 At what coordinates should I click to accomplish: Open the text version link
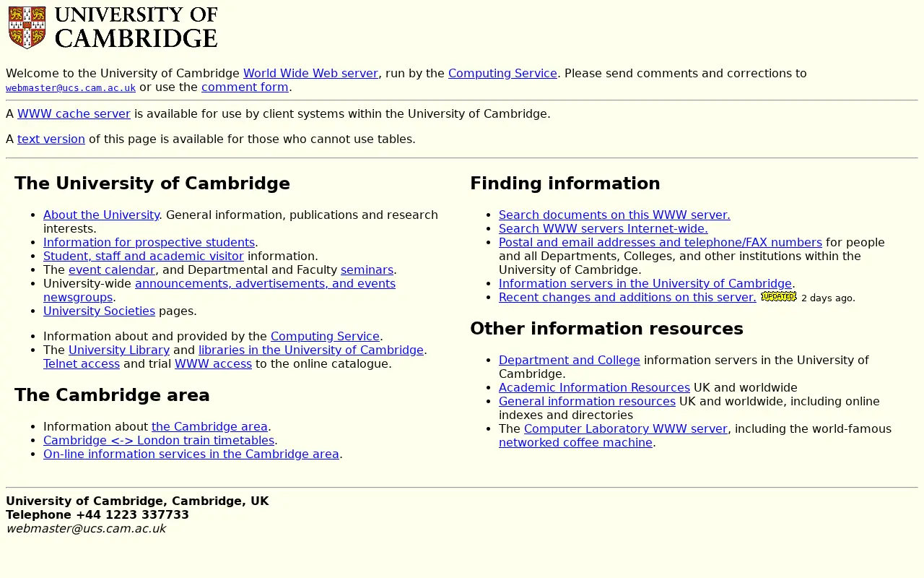pyautogui.click(x=51, y=139)
